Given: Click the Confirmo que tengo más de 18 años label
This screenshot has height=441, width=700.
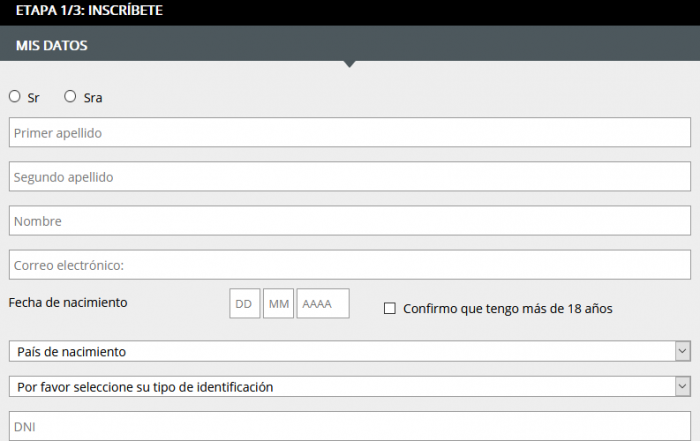Looking at the screenshot, I should pyautogui.click(x=508, y=309).
